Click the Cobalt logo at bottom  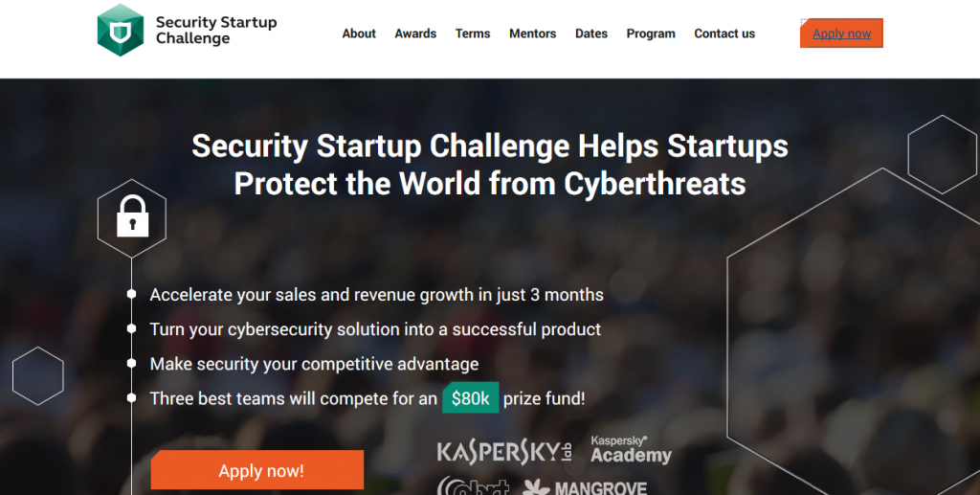tap(473, 486)
